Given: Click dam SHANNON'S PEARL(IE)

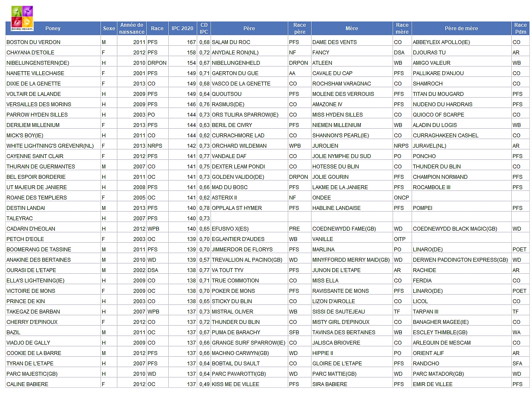Looking at the screenshot, I should pos(341,136).
